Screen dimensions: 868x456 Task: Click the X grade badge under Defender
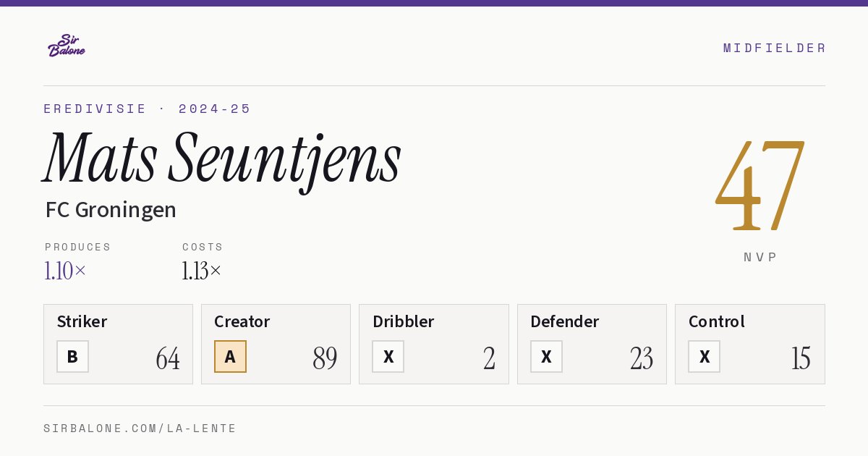546,357
